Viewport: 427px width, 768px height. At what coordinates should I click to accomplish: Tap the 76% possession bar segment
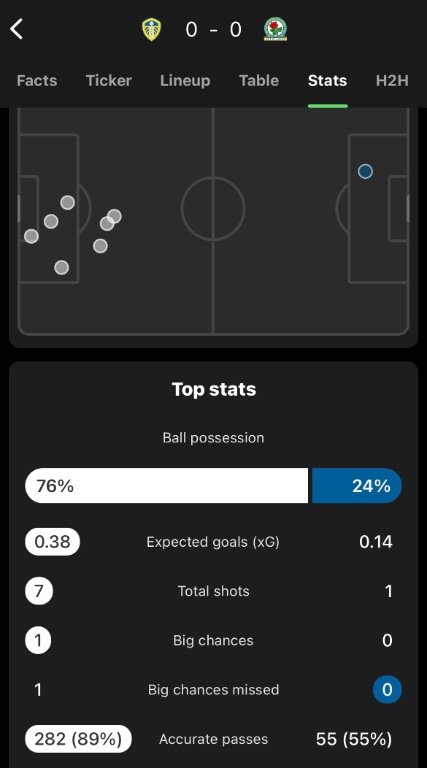tap(166, 485)
